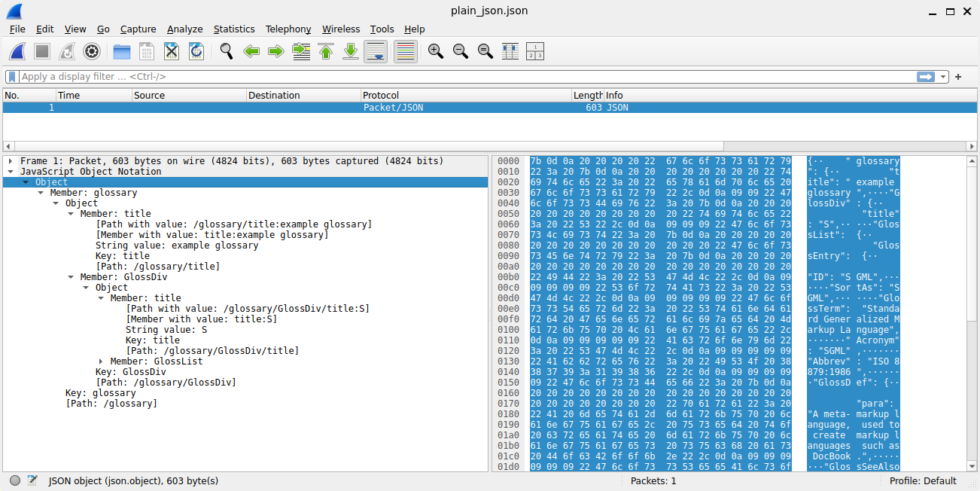Open the Edit menu
This screenshot has width=980, height=491.
click(x=45, y=29)
